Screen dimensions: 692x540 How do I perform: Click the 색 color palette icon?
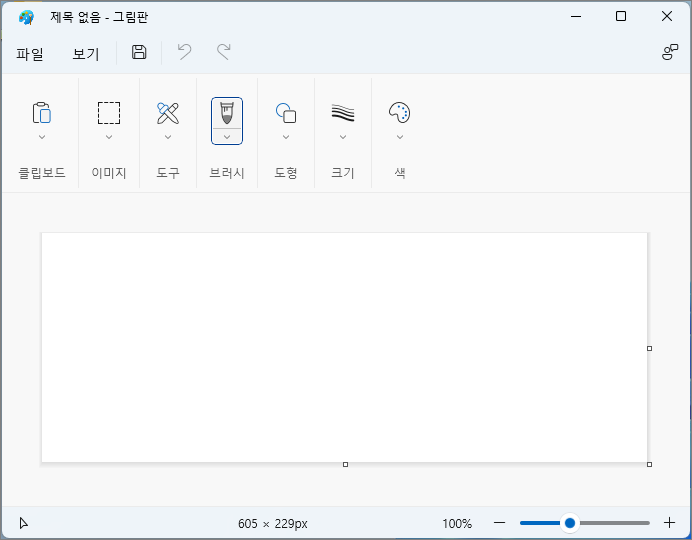[x=400, y=113]
